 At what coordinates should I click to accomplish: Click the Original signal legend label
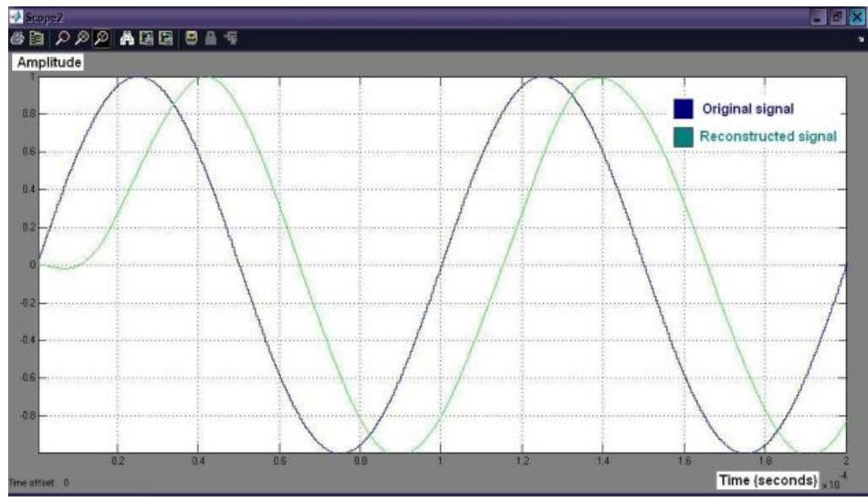click(747, 110)
